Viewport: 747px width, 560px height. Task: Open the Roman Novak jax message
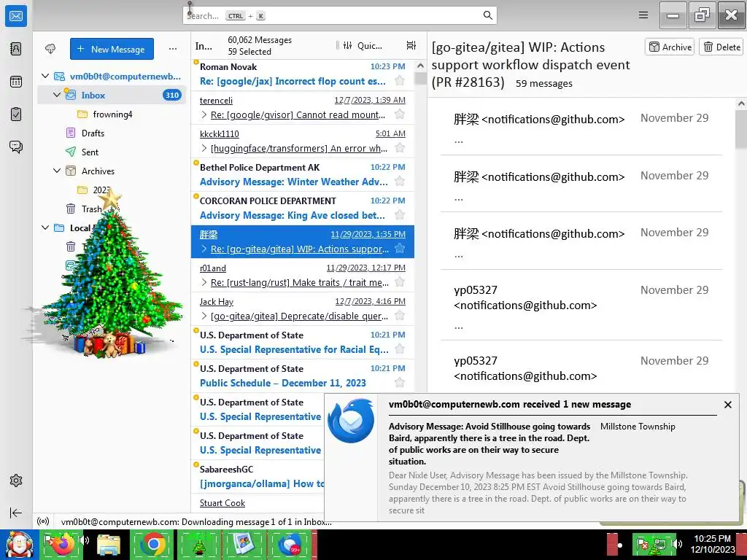303,74
